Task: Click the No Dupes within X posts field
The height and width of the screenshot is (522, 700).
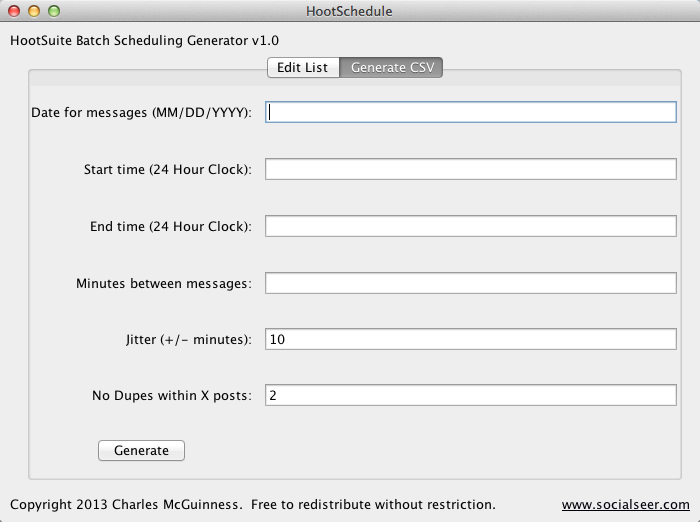Action: (x=471, y=395)
